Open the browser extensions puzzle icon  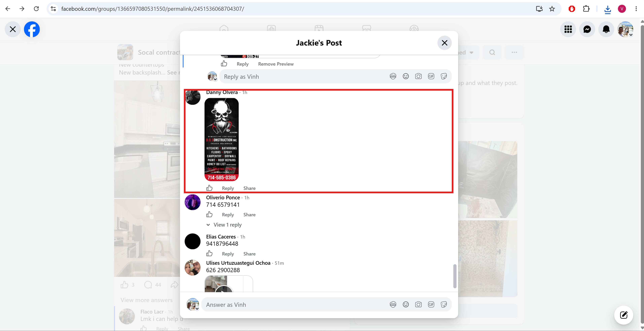(x=586, y=9)
